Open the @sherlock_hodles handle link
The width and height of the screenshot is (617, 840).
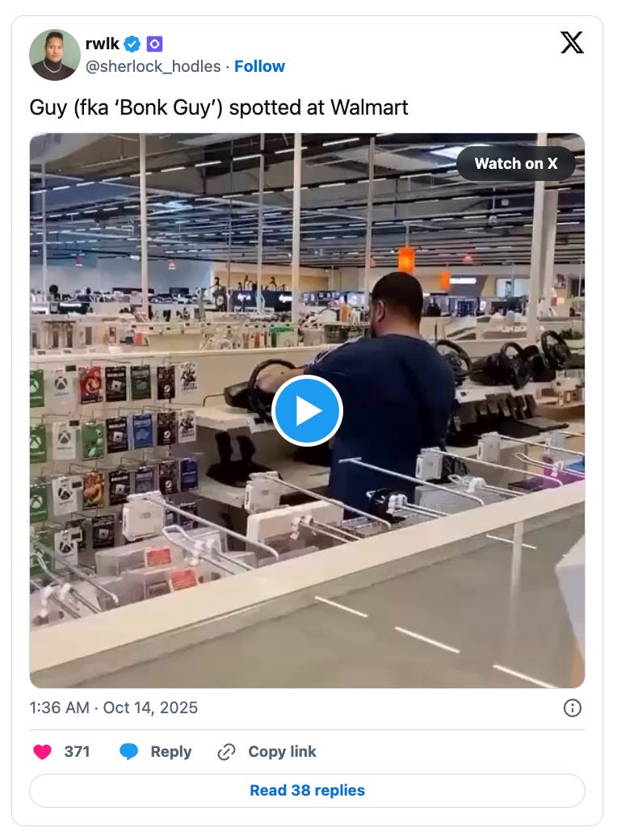click(153, 66)
